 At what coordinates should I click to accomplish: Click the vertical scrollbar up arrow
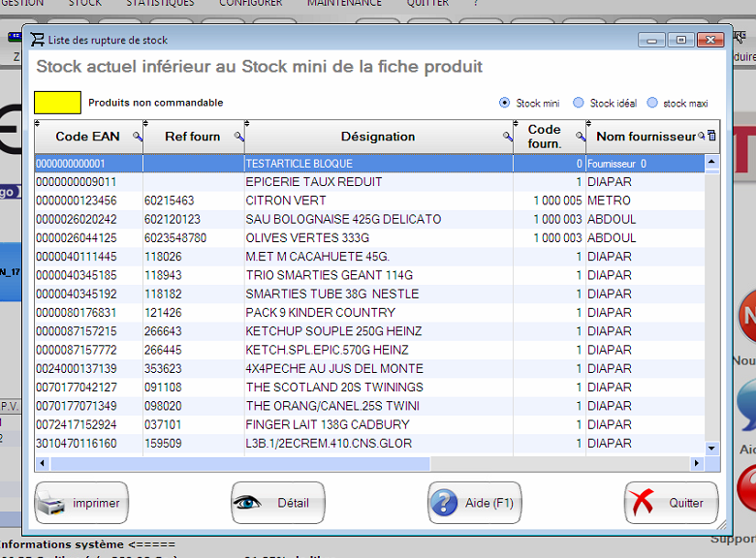click(x=712, y=162)
